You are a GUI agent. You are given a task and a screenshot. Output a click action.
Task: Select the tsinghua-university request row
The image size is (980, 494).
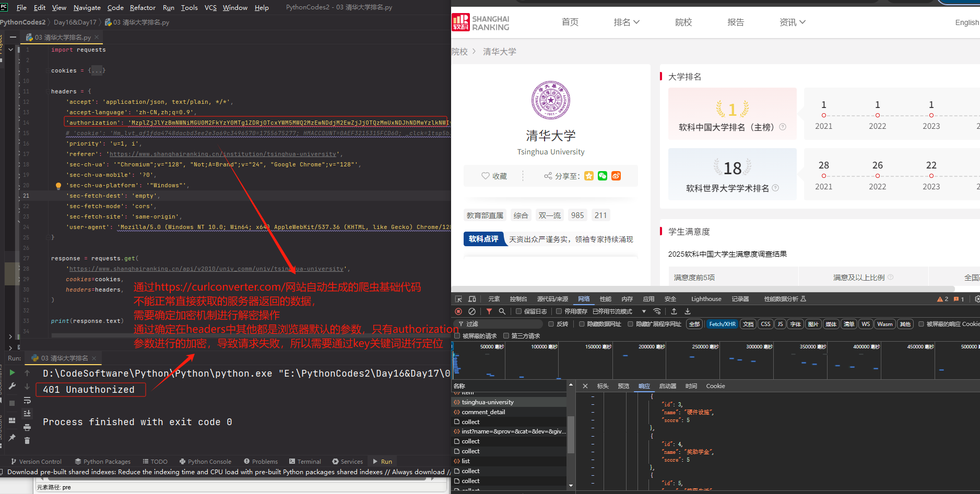click(509, 402)
